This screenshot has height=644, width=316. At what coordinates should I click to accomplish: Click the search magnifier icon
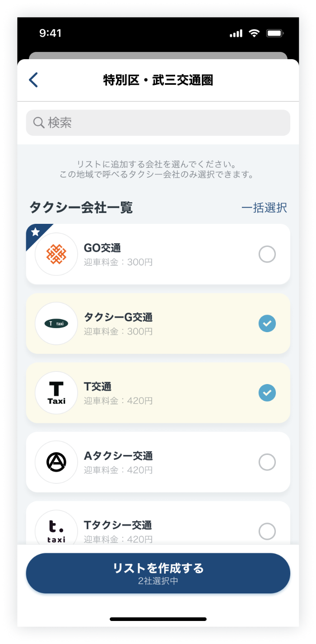[39, 122]
